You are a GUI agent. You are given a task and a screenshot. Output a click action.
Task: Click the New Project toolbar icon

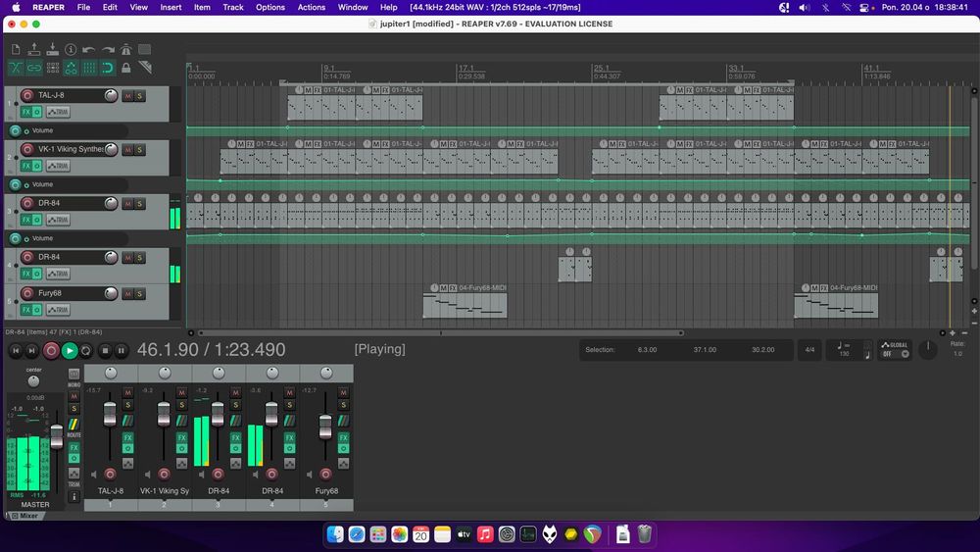16,49
